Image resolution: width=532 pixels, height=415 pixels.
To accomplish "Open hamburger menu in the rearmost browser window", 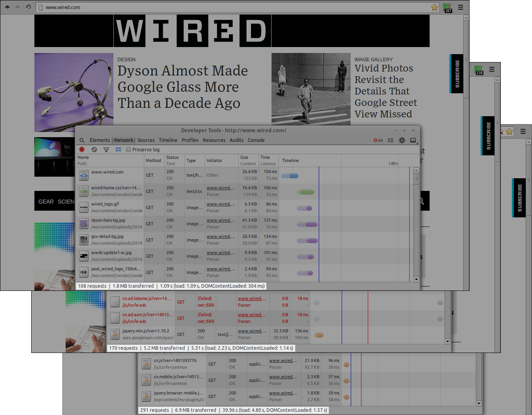I will coord(523,132).
